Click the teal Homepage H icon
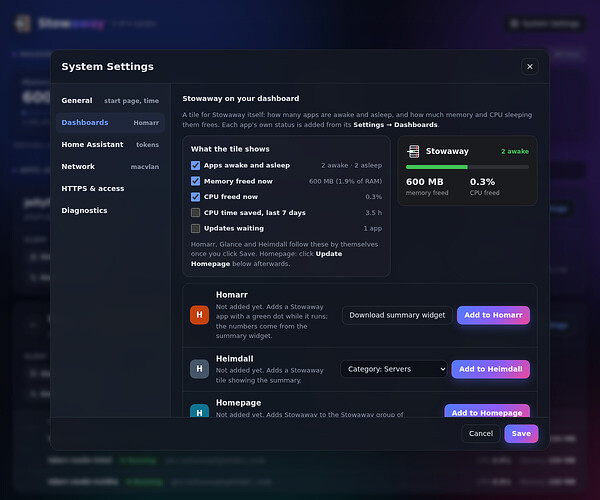The width and height of the screenshot is (600, 500). coord(199,411)
